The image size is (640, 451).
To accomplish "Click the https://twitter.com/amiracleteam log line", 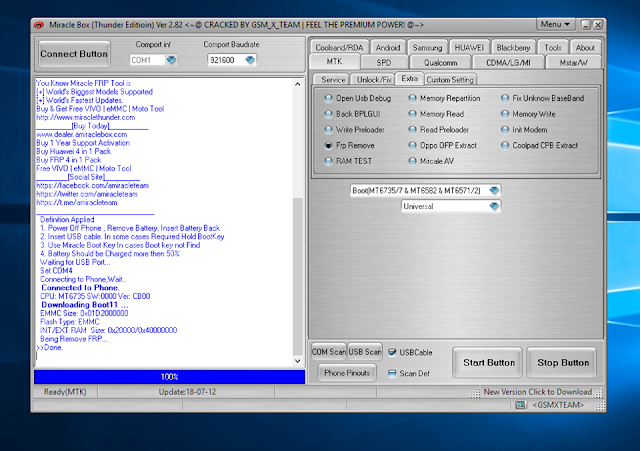I will coord(87,194).
